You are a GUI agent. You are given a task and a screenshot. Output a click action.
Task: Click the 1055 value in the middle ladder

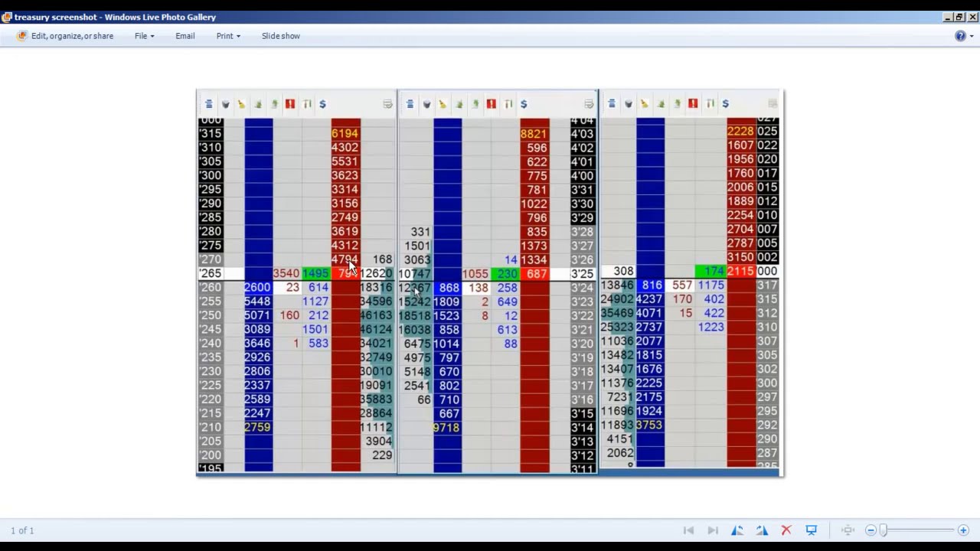(475, 274)
